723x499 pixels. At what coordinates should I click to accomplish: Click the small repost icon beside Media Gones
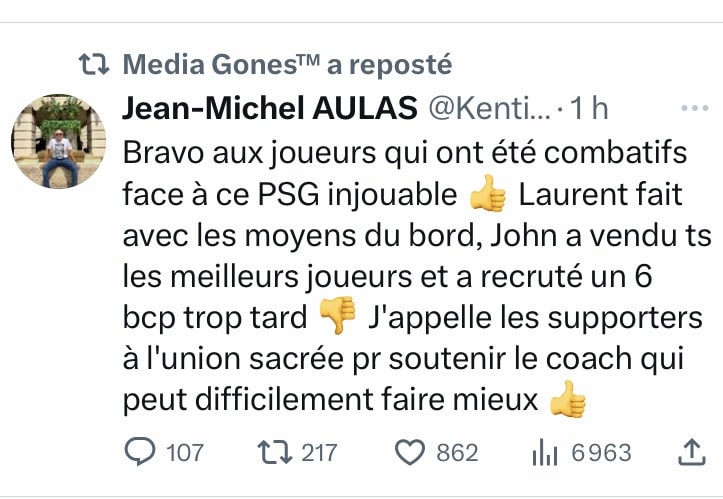pos(95,65)
